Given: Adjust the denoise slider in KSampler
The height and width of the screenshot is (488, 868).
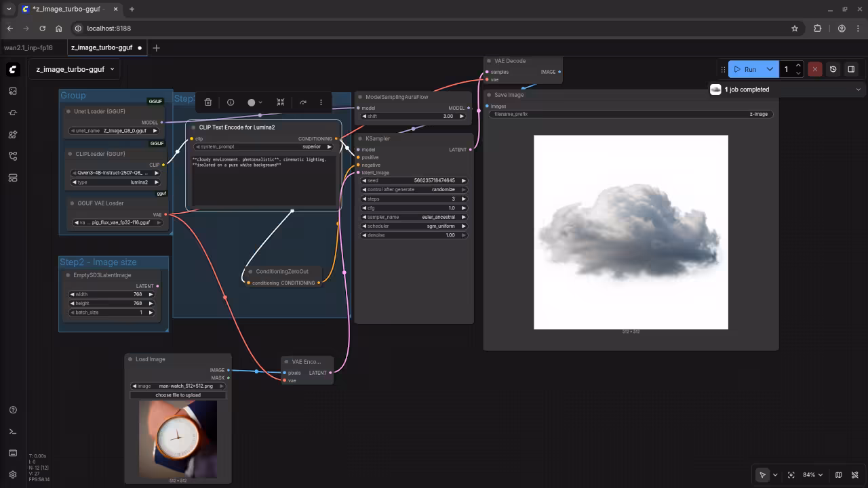Looking at the screenshot, I should [x=414, y=235].
